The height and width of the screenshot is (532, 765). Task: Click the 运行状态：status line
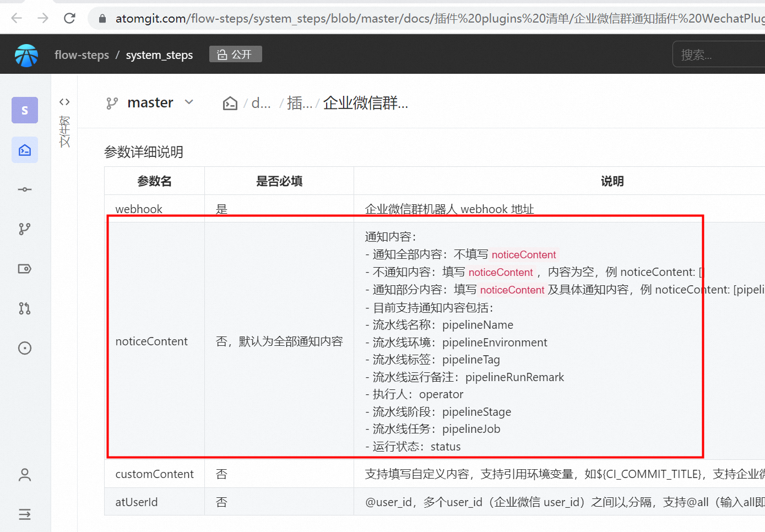(413, 447)
